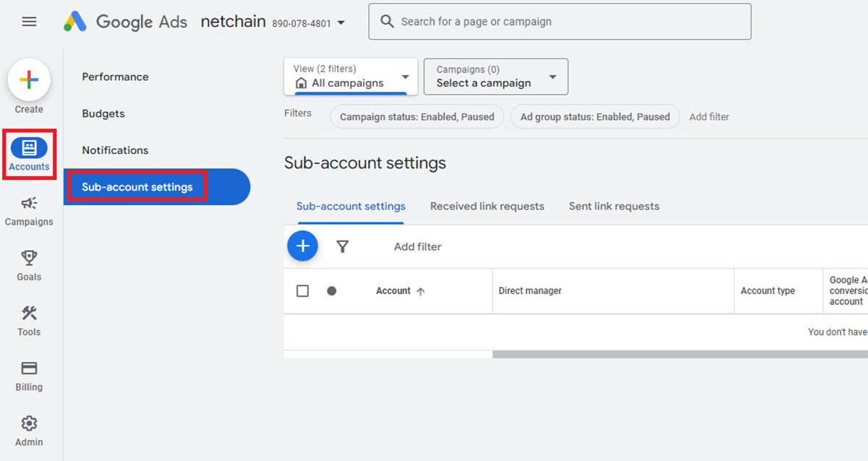Open the Select a campaign dropdown
This screenshot has width=868, height=461.
(x=495, y=77)
